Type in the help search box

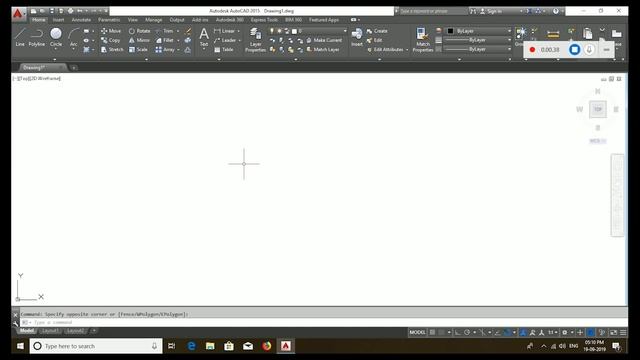[433, 11]
